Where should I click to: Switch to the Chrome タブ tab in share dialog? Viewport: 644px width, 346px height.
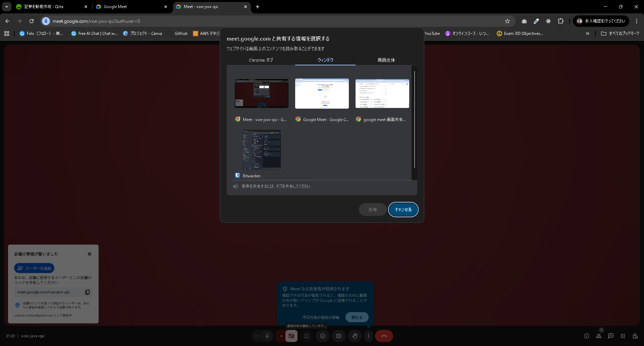point(261,60)
